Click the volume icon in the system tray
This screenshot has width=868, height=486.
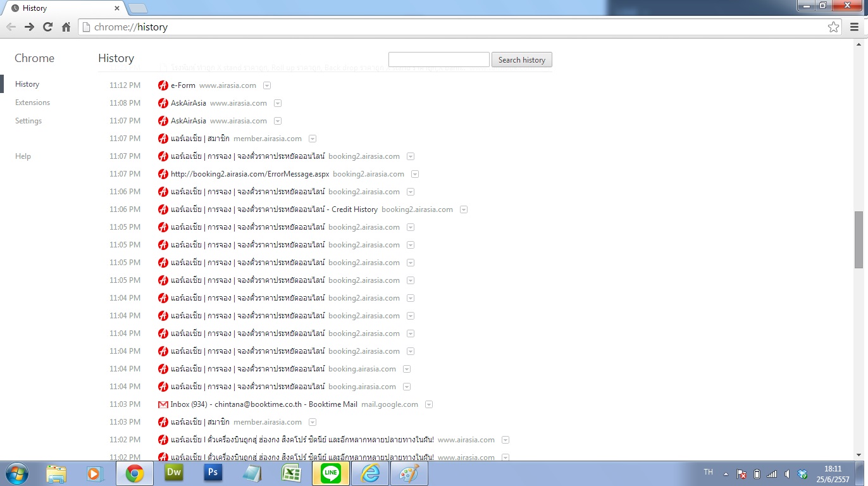tap(787, 474)
